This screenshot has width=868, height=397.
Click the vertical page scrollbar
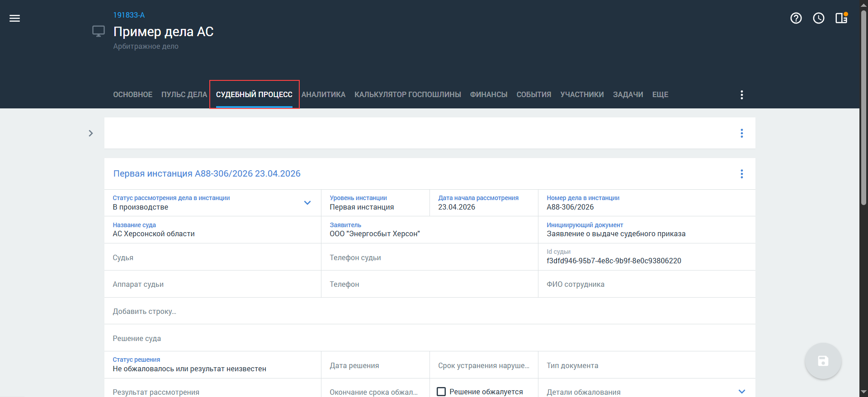[863, 108]
